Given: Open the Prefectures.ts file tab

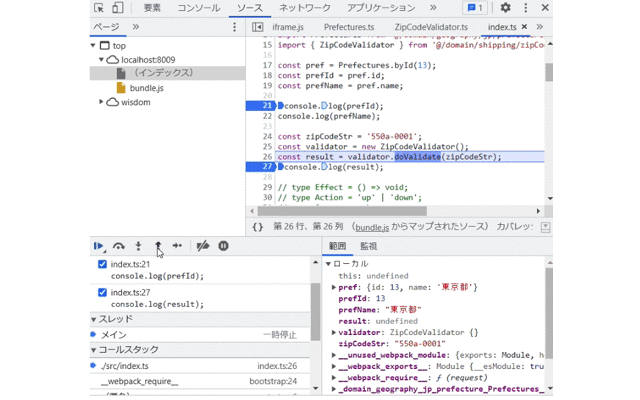Looking at the screenshot, I should tap(349, 27).
